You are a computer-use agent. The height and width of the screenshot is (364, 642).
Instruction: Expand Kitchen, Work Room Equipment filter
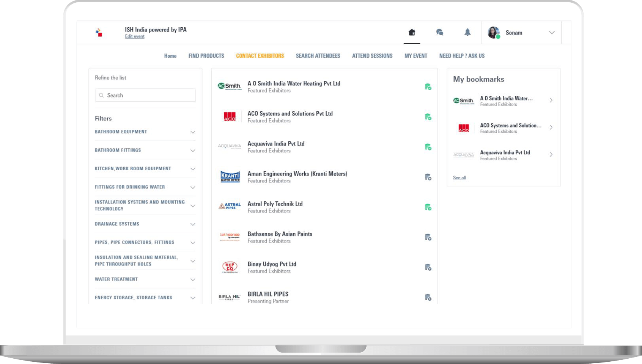(193, 169)
